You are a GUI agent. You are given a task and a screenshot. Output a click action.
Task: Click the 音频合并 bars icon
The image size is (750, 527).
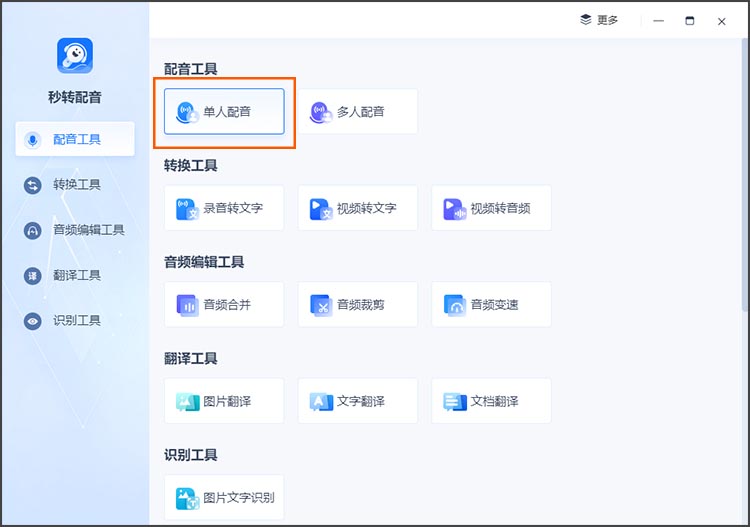coord(187,306)
